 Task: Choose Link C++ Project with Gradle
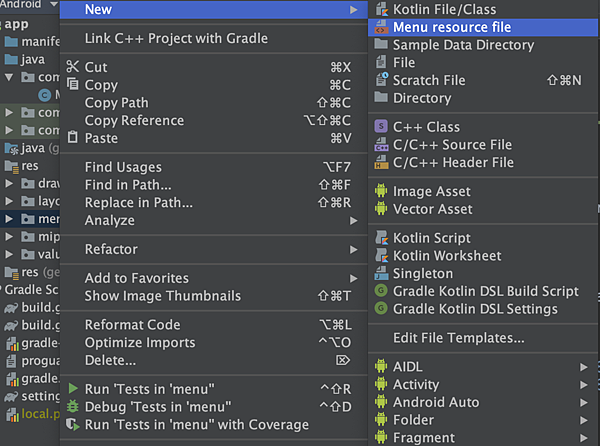tap(214, 38)
